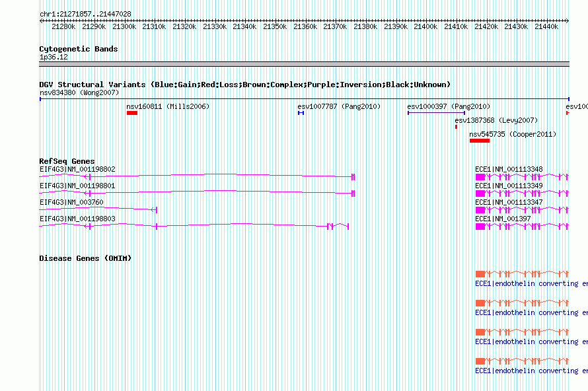Click the ECE1 NM_001113349 magenta gene glyph
The height and width of the screenshot is (391, 588).
[522, 193]
